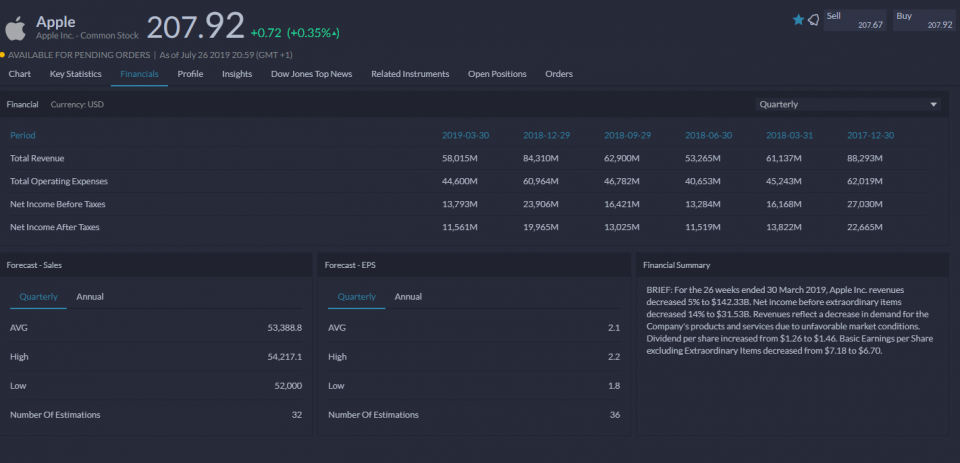This screenshot has width=960, height=463.
Task: Switch to the Orders tab
Action: [559, 74]
